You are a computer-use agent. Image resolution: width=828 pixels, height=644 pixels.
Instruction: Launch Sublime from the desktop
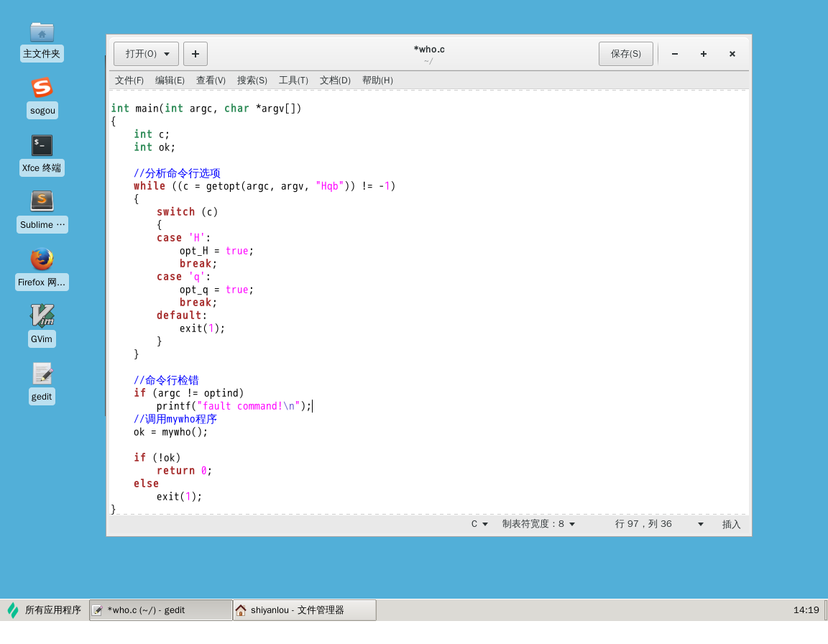click(x=42, y=201)
